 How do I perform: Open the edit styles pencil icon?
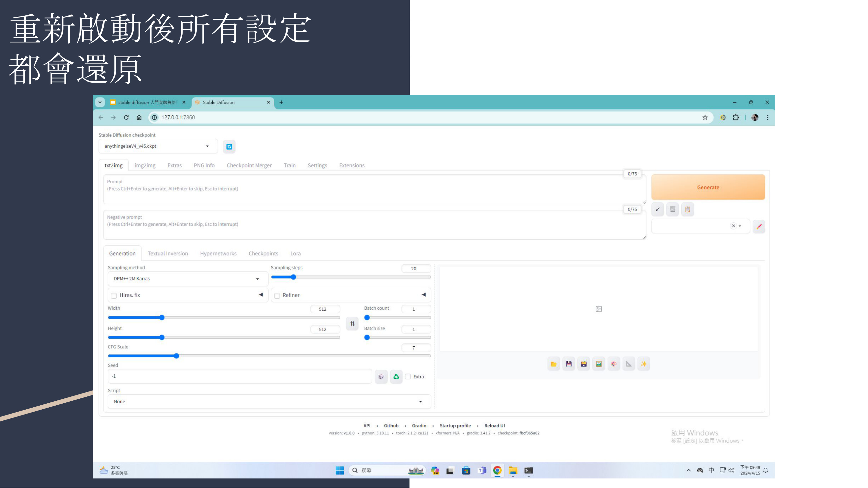tap(759, 226)
